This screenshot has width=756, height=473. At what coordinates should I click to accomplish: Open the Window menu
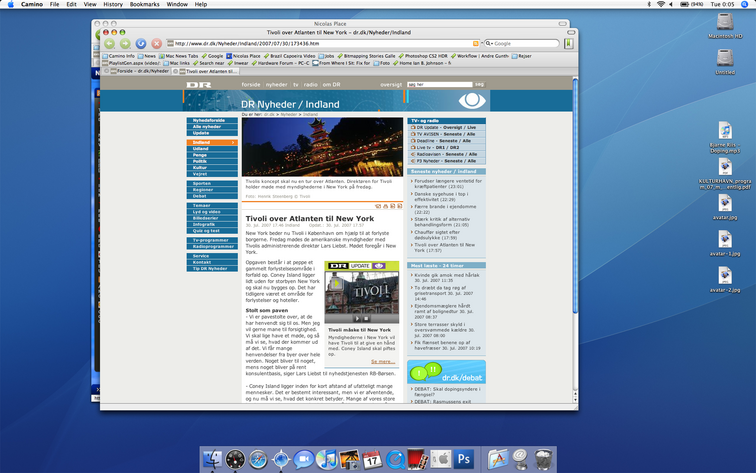tap(177, 4)
